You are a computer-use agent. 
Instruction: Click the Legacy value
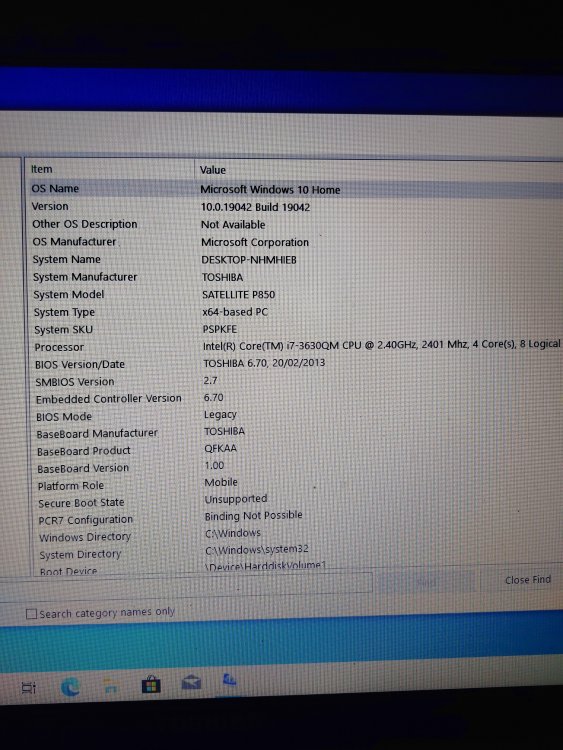[220, 414]
